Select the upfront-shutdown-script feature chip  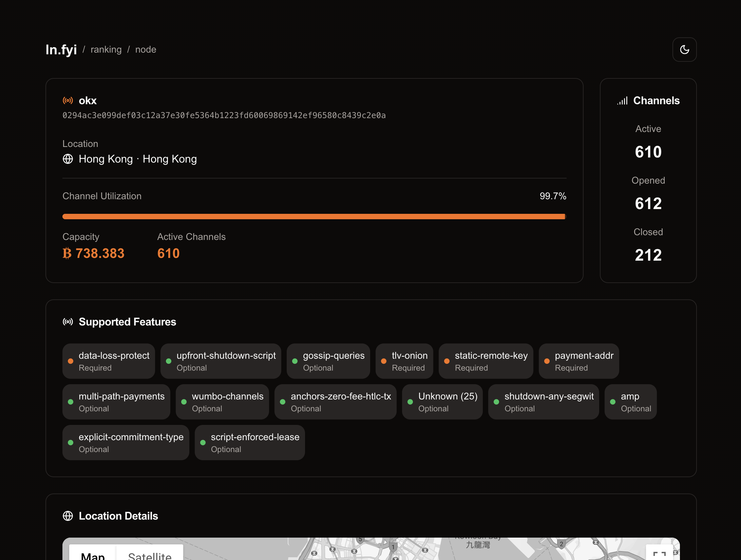[221, 361]
